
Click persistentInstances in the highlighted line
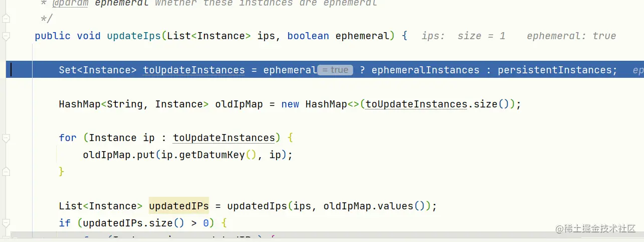click(554, 70)
